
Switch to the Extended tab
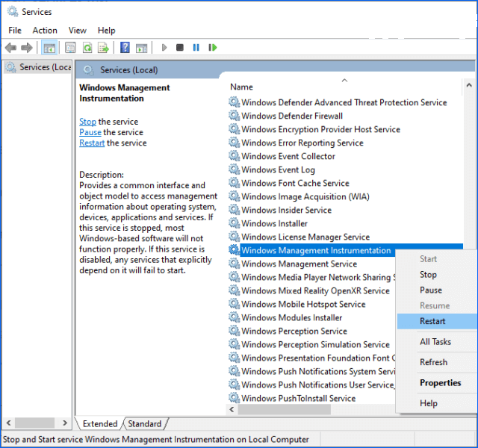click(99, 424)
